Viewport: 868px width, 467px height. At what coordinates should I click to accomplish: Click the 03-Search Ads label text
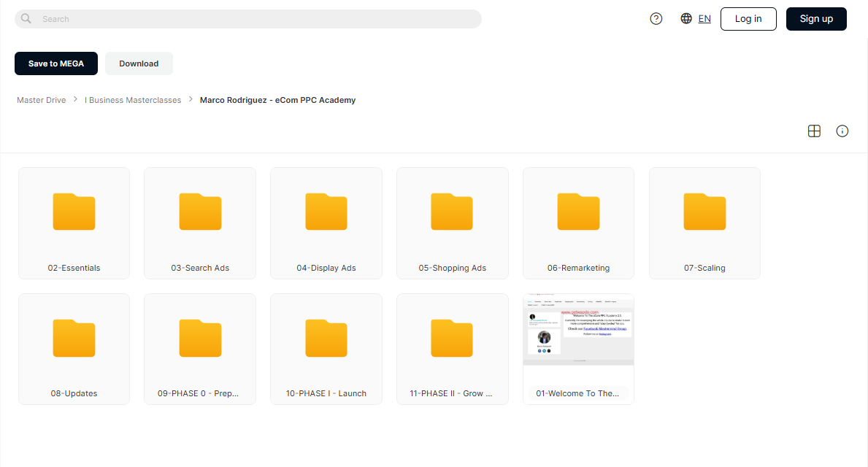click(x=200, y=268)
